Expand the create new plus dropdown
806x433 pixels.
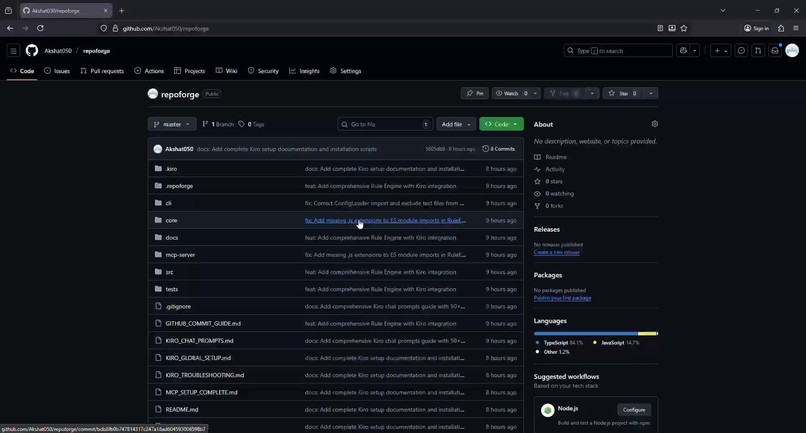click(x=720, y=50)
